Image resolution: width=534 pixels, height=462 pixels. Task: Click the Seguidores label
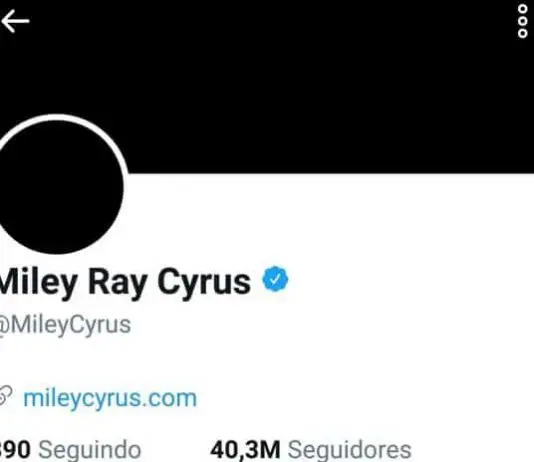pyautogui.click(x=350, y=450)
